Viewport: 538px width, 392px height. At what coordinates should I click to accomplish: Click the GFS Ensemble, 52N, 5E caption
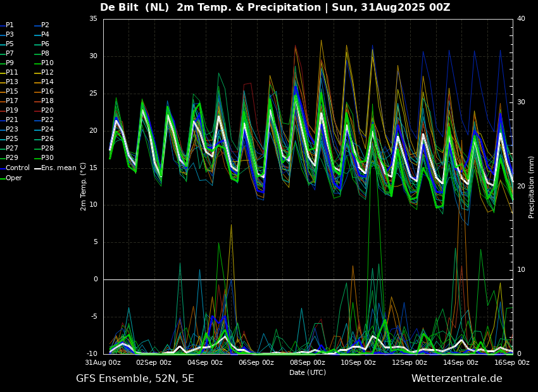click(x=135, y=378)
